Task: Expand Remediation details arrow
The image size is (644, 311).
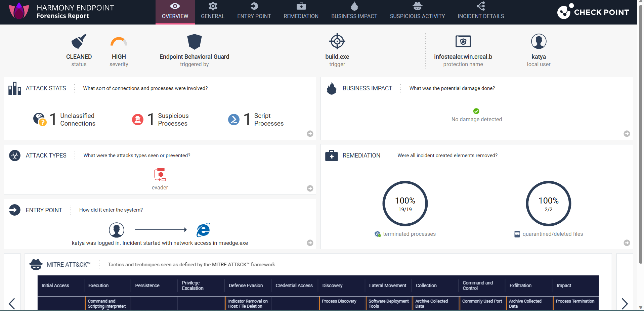Action: [x=627, y=243]
